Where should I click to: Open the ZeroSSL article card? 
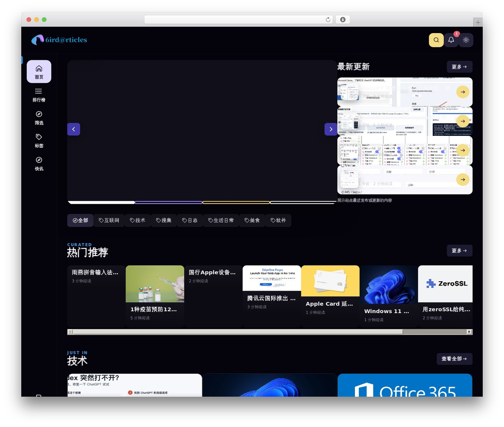pos(445,296)
